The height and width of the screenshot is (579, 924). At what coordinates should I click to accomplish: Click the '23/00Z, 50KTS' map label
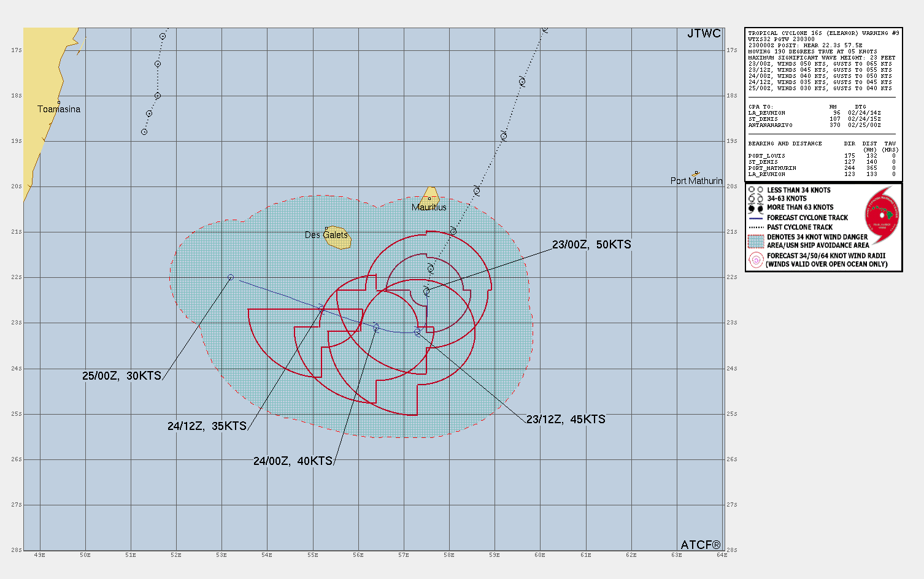point(591,244)
